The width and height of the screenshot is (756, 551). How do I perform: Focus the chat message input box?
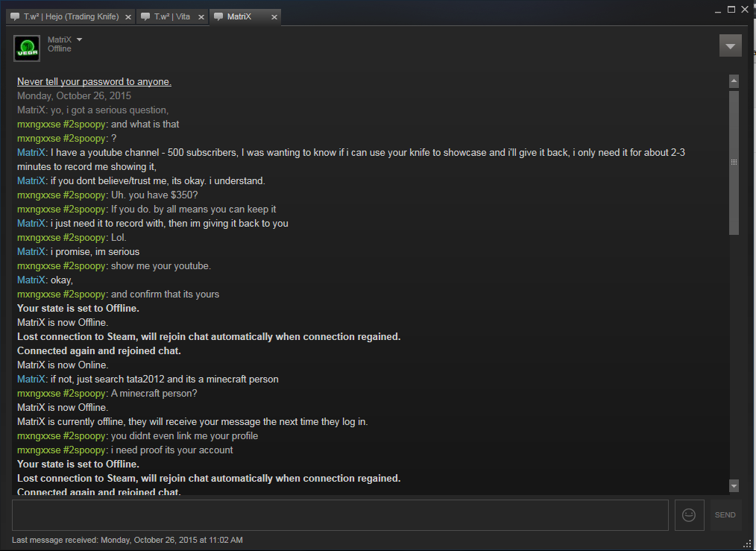click(x=341, y=515)
